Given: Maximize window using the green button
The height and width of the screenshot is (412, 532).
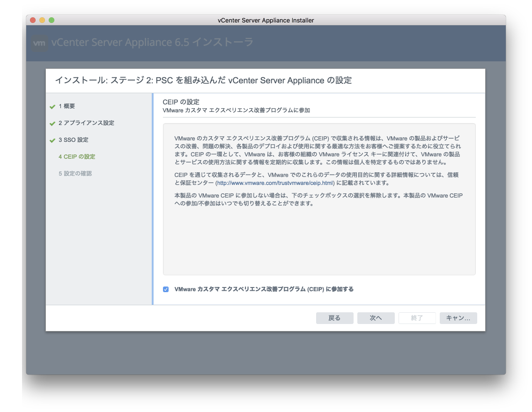Looking at the screenshot, I should point(52,20).
